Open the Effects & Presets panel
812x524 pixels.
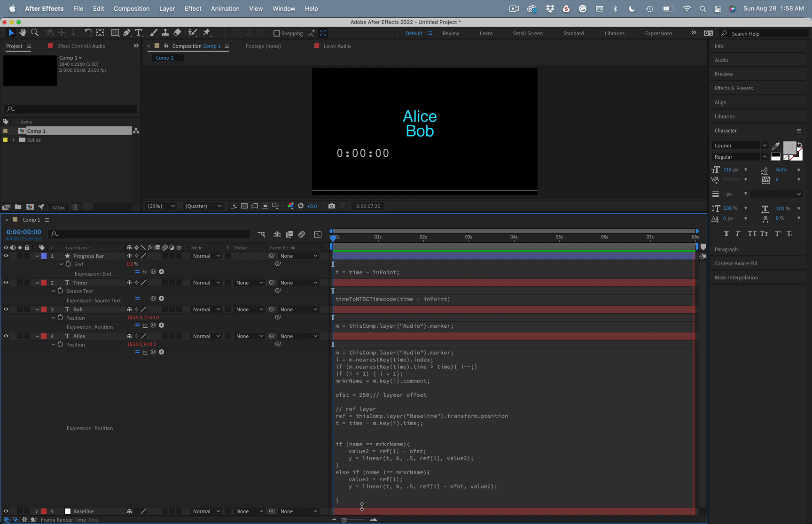(734, 88)
